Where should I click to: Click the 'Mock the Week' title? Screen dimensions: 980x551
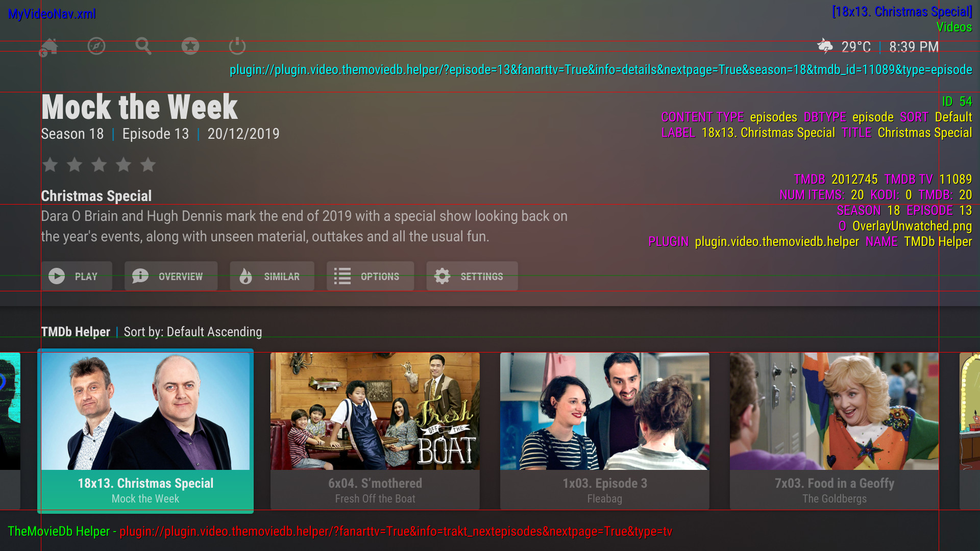click(139, 107)
